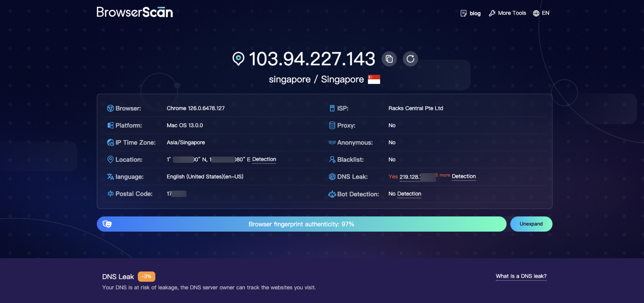
Task: Click the mask icon on authenticity bar
Action: pos(107,224)
